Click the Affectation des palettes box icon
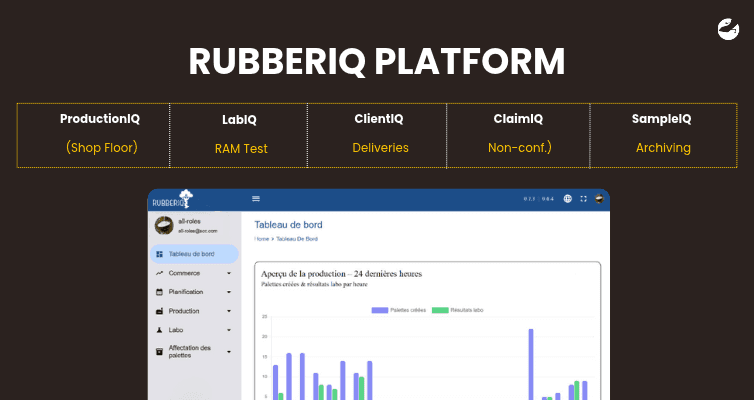The image size is (754, 400). (x=160, y=351)
